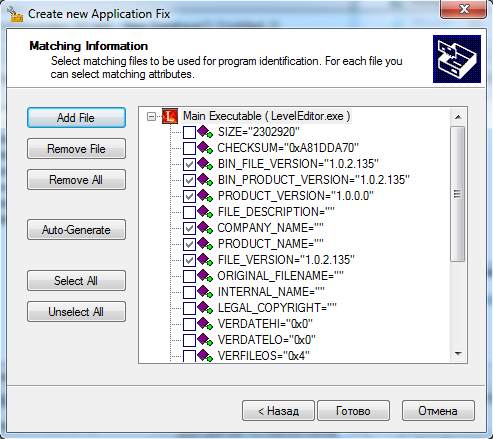
Task: Enable the VERDATELO checkbox
Action: (189, 340)
